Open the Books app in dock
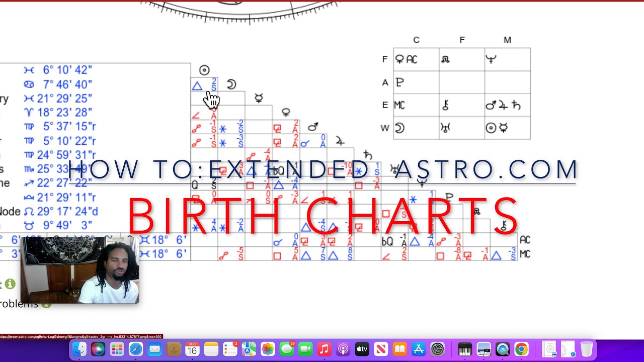This screenshot has width=644, height=362. 400,349
